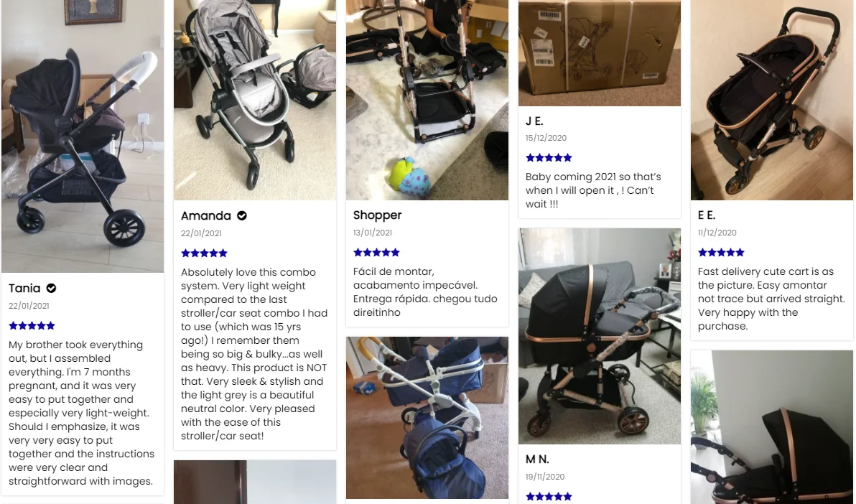Click the verified checkmark next to Amanda

(x=242, y=215)
